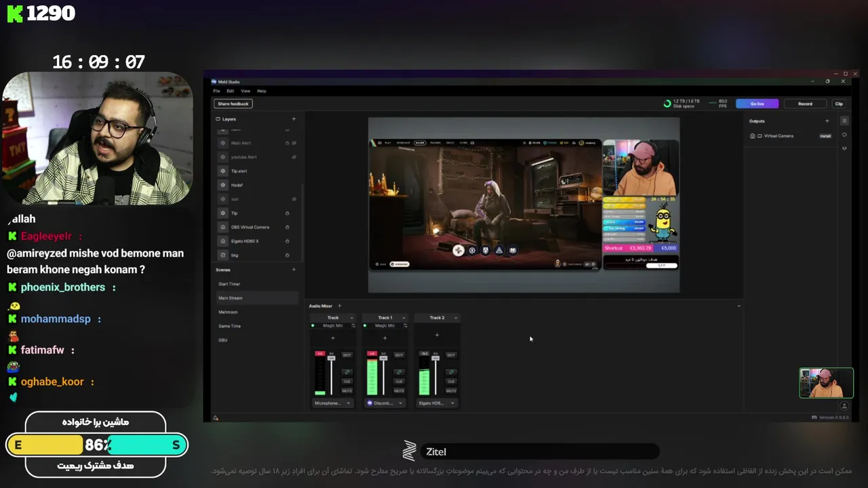
Task: Add an effect to Track 1
Action: 385,338
